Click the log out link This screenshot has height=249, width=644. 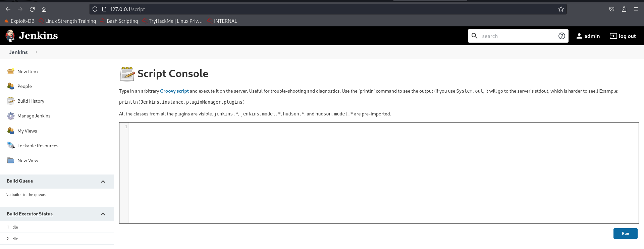tap(623, 36)
